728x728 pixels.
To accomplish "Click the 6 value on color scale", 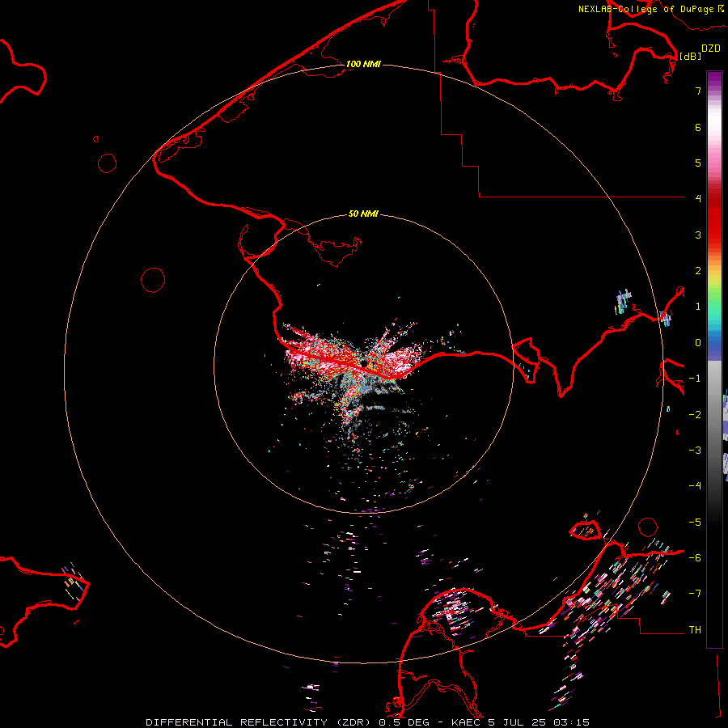I will pyautogui.click(x=698, y=127).
